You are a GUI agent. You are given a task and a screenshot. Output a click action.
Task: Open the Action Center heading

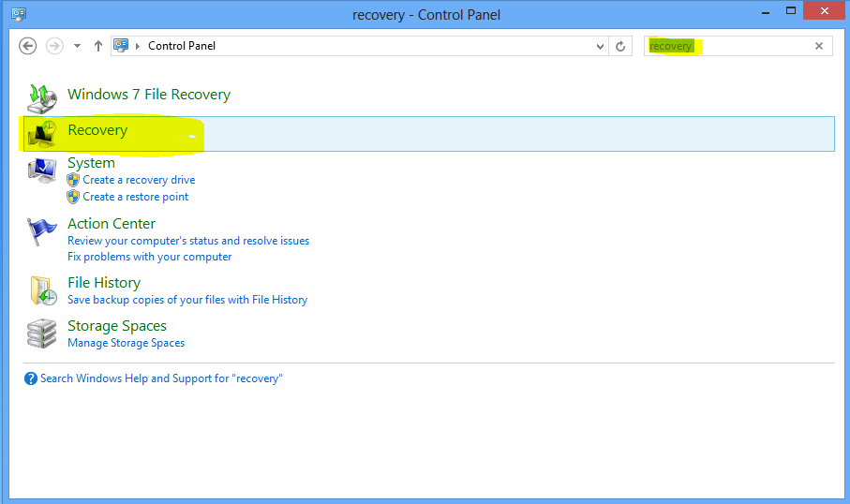click(112, 223)
